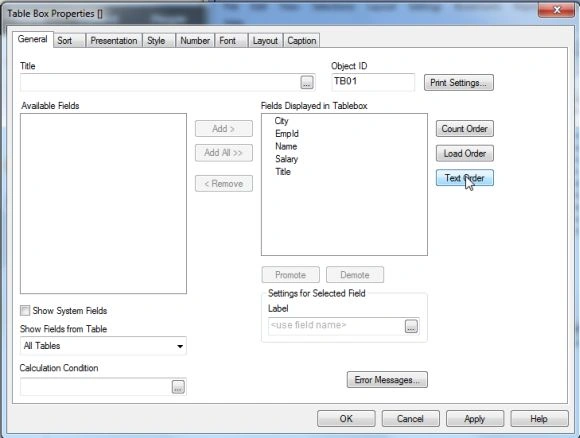Select Name in displayed fields list
Image resolution: width=580 pixels, height=438 pixels.
(x=286, y=146)
